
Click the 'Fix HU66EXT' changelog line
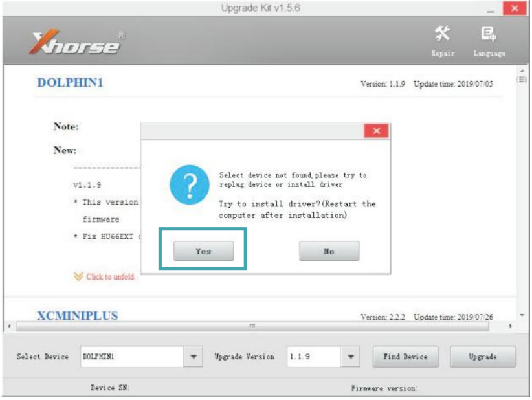pos(107,236)
